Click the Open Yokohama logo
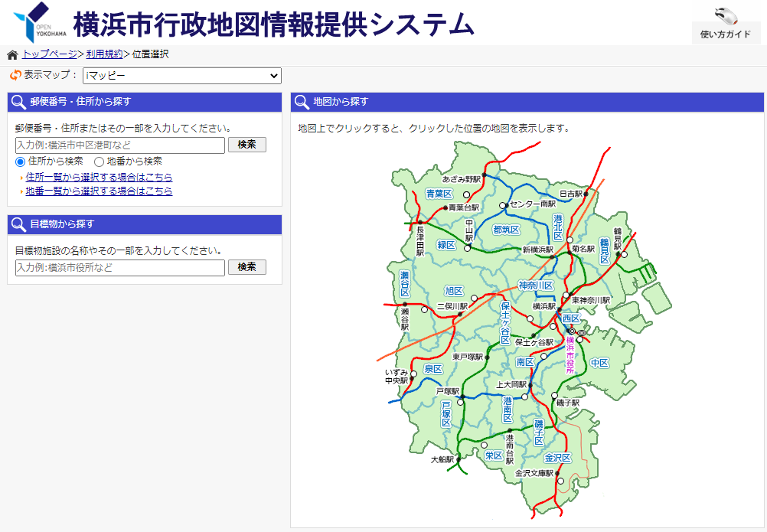 pos(40,22)
